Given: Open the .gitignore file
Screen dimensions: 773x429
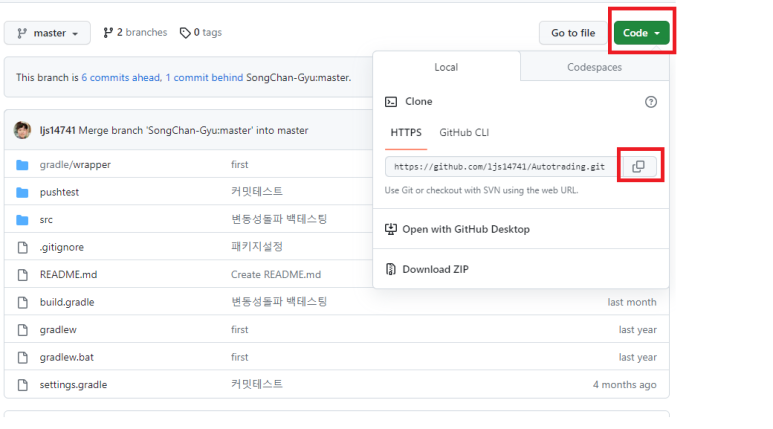Looking at the screenshot, I should pos(62,247).
